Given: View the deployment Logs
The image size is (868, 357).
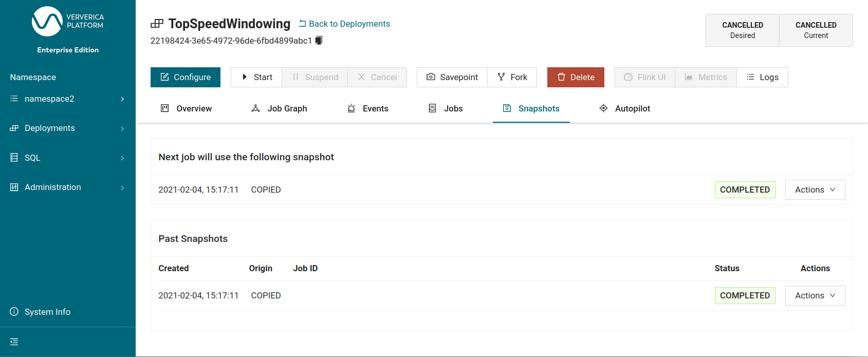Looking at the screenshot, I should (763, 77).
